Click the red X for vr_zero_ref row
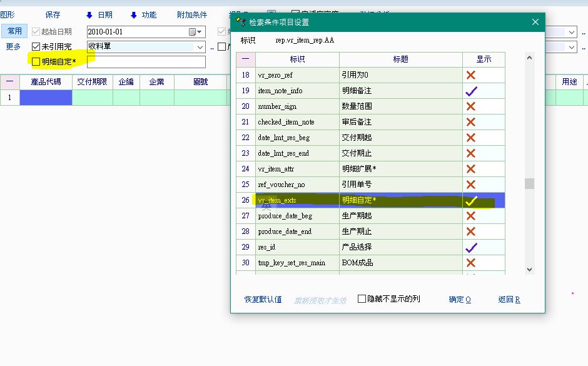The image size is (588, 366). [x=471, y=75]
